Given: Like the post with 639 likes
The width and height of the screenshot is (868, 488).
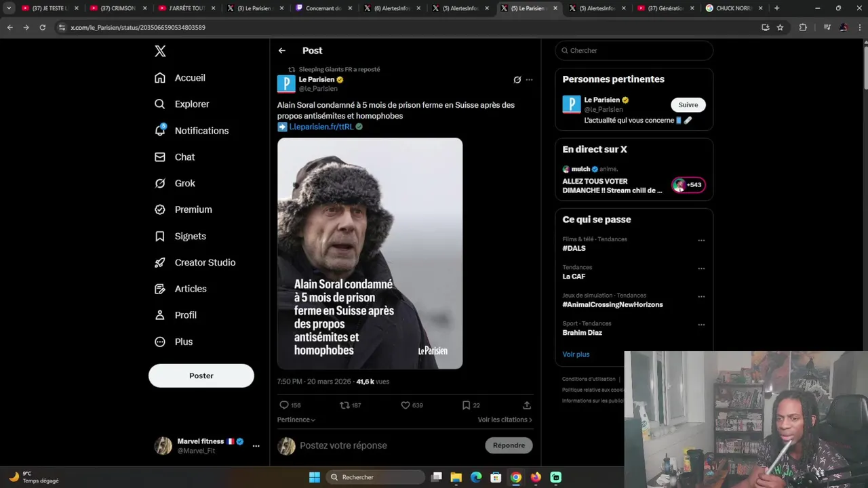Looking at the screenshot, I should 406,405.
